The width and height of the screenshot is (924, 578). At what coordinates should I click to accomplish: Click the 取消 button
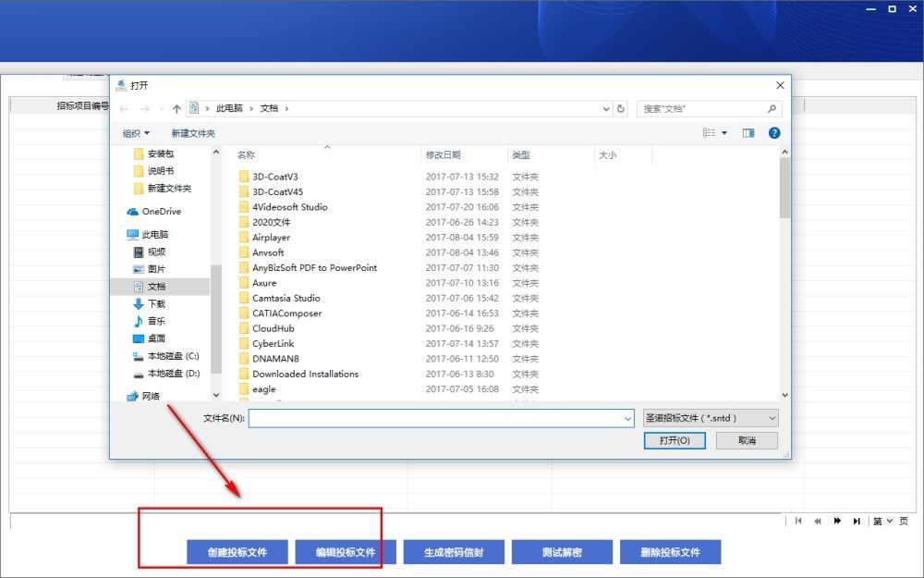coord(747,440)
